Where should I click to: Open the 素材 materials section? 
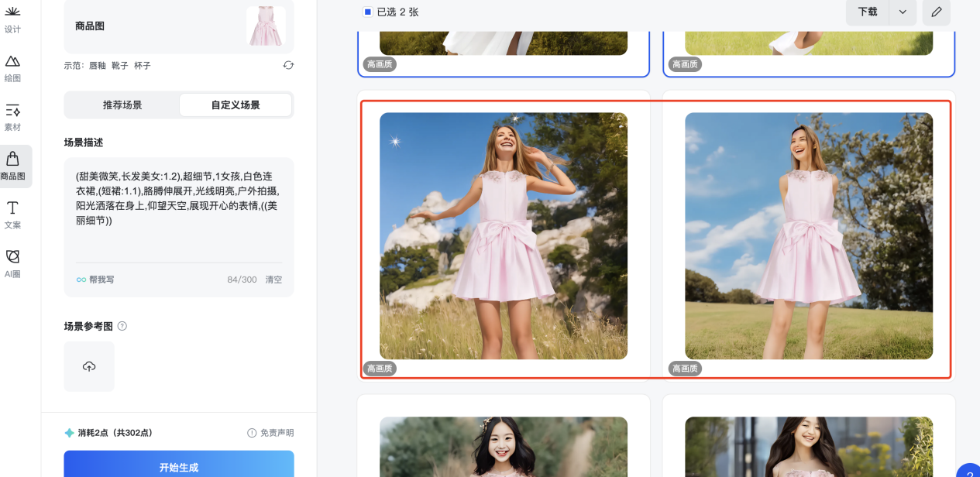click(12, 117)
